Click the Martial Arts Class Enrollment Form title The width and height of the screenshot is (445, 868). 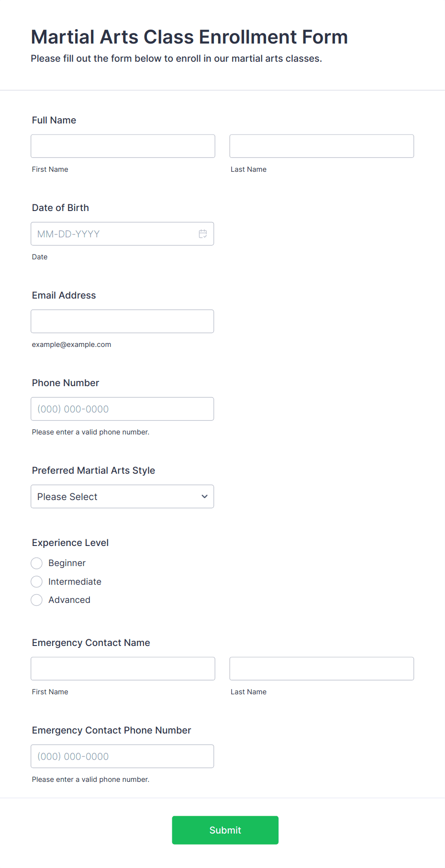[x=189, y=37]
